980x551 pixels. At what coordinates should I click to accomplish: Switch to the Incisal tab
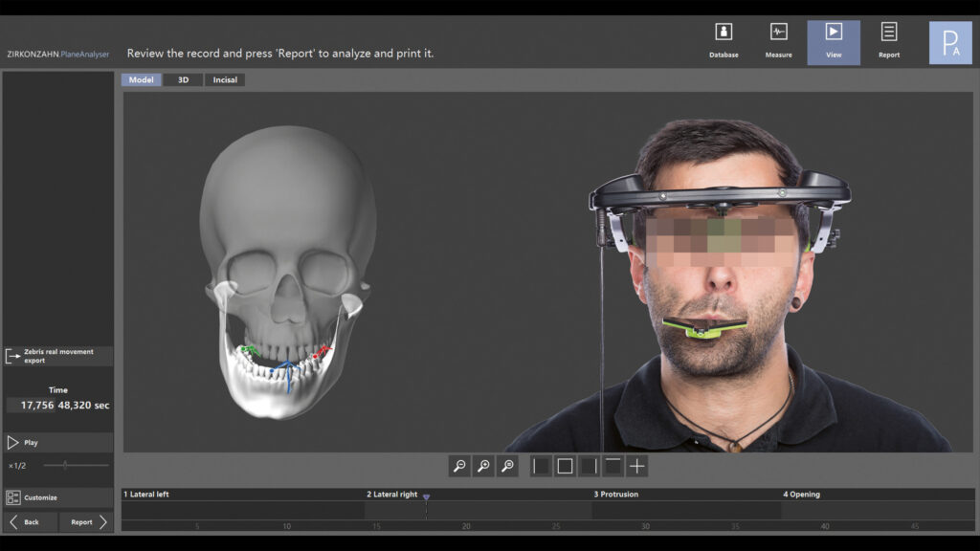tap(225, 80)
